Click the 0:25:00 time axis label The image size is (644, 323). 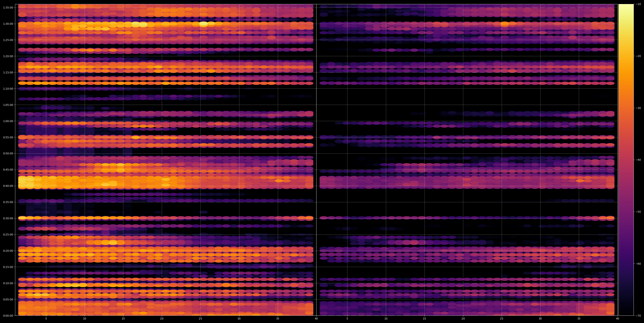coord(8,234)
